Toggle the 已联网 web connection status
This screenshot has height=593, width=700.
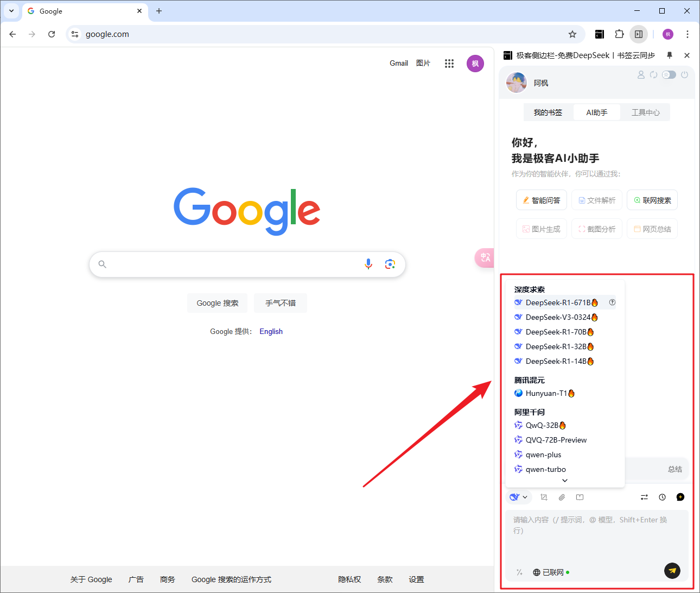[x=551, y=572]
